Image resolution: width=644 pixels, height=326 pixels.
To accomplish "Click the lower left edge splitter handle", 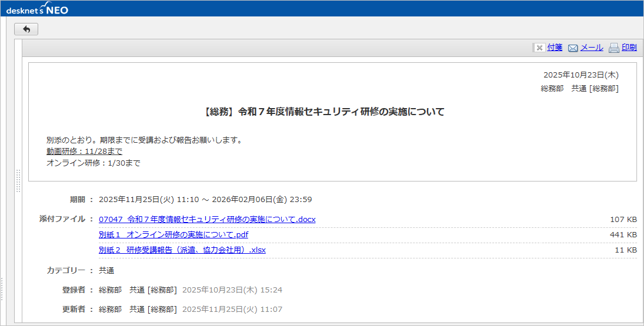I will pos(2,289).
